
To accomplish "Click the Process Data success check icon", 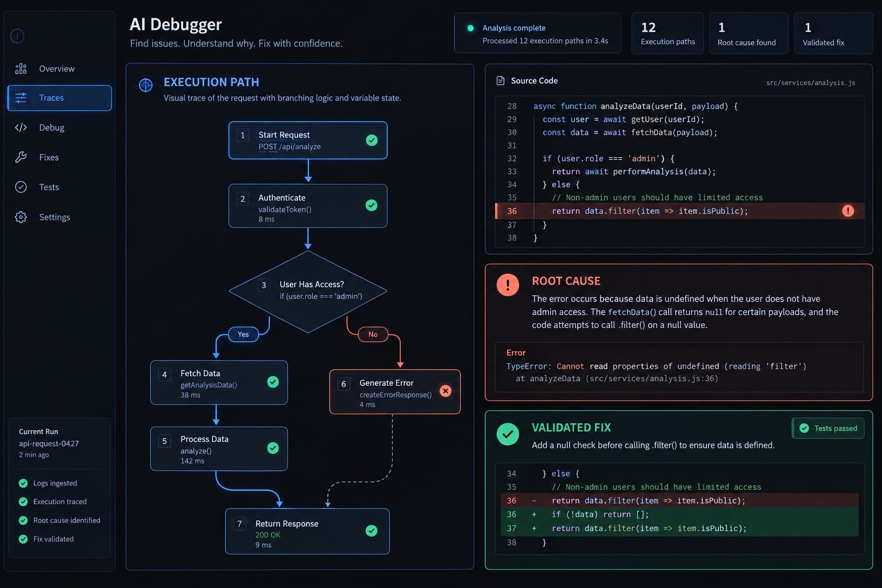I will 273,448.
